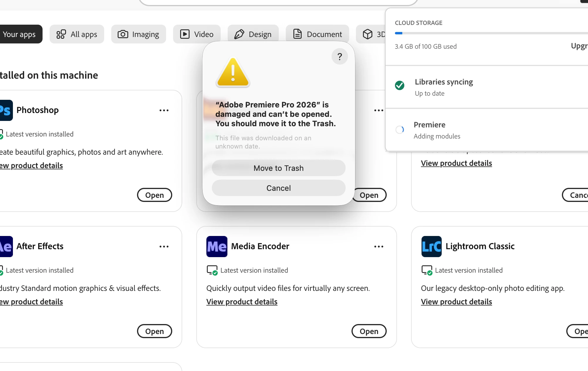Cancel the Premiere installation on its card
This screenshot has width=588, height=371.
click(x=575, y=195)
